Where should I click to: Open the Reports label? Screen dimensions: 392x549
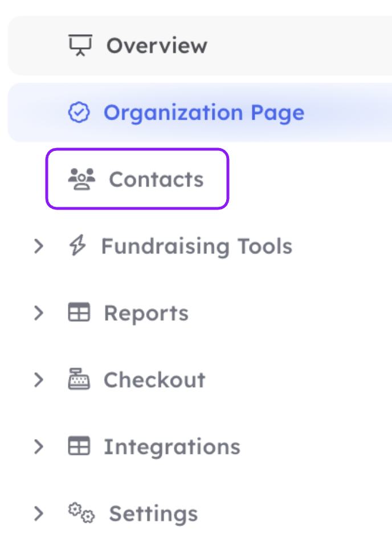pos(146,313)
